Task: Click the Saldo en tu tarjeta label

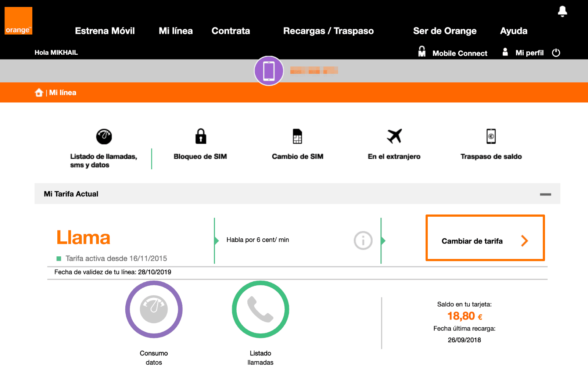Action: point(465,304)
